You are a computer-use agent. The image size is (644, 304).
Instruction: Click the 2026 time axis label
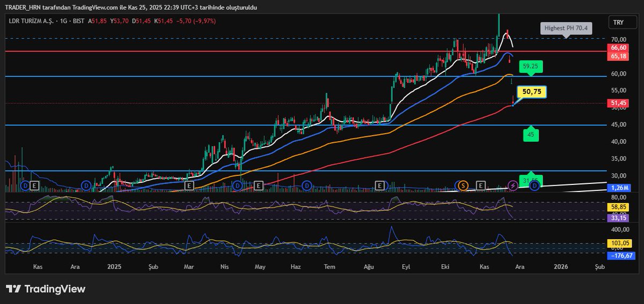tap(561, 266)
